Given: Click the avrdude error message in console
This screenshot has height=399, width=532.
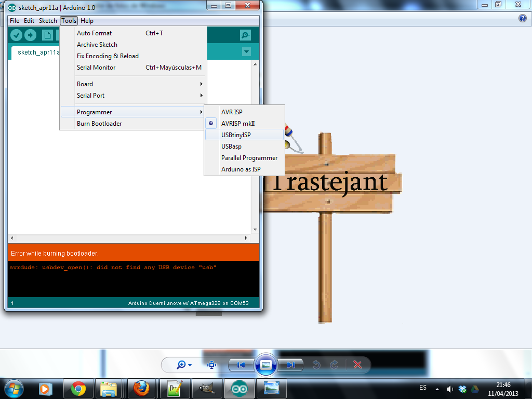Looking at the screenshot, I should pyautogui.click(x=113, y=268).
